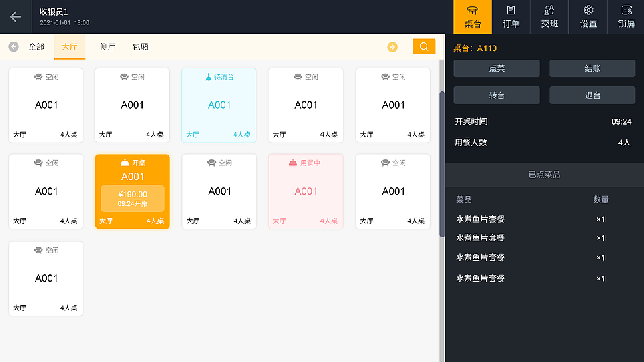
Task: Lock the screen with 锁屏
Action: point(626,17)
